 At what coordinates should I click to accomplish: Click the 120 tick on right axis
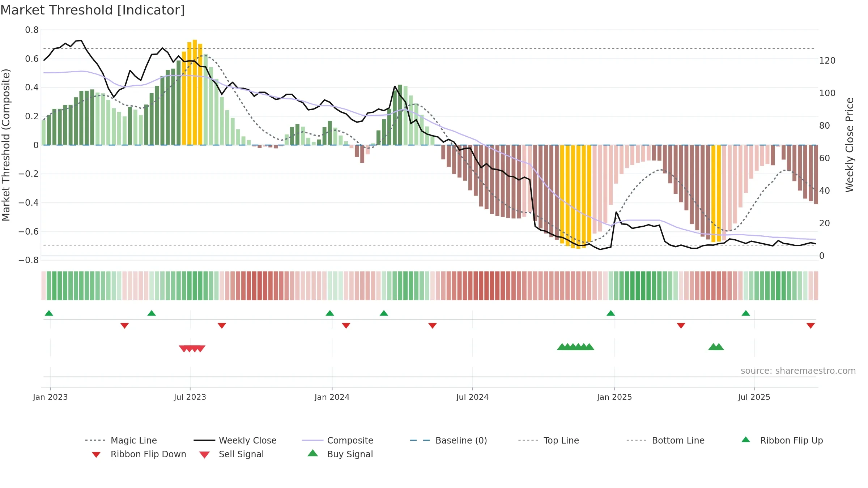827,61
